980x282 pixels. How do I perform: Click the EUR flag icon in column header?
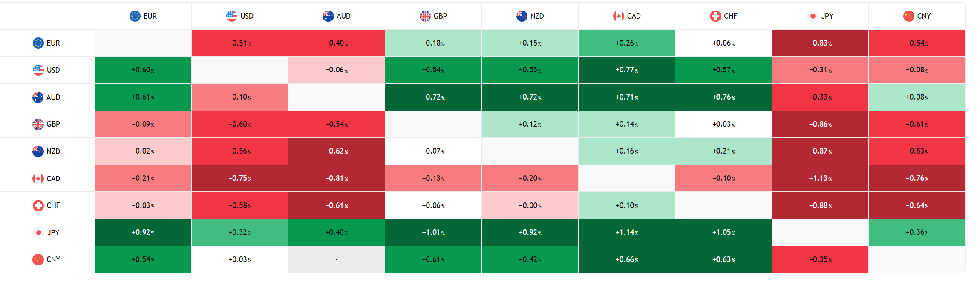pyautogui.click(x=135, y=16)
